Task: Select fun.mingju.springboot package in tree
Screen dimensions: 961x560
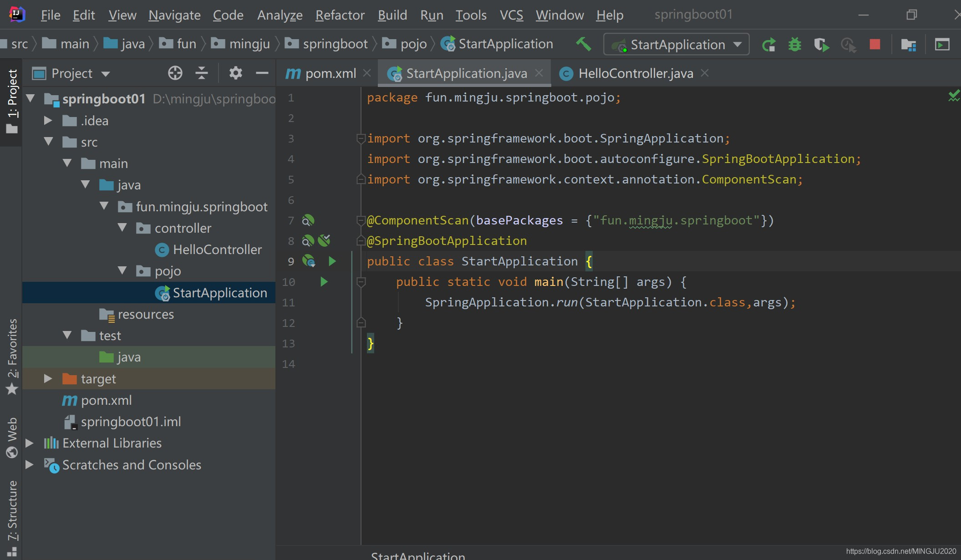Action: coord(193,207)
